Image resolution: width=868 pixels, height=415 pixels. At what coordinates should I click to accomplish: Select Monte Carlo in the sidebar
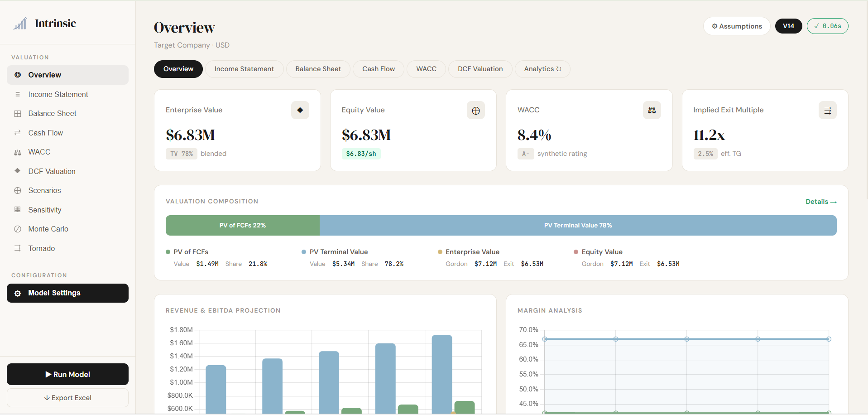(67, 229)
